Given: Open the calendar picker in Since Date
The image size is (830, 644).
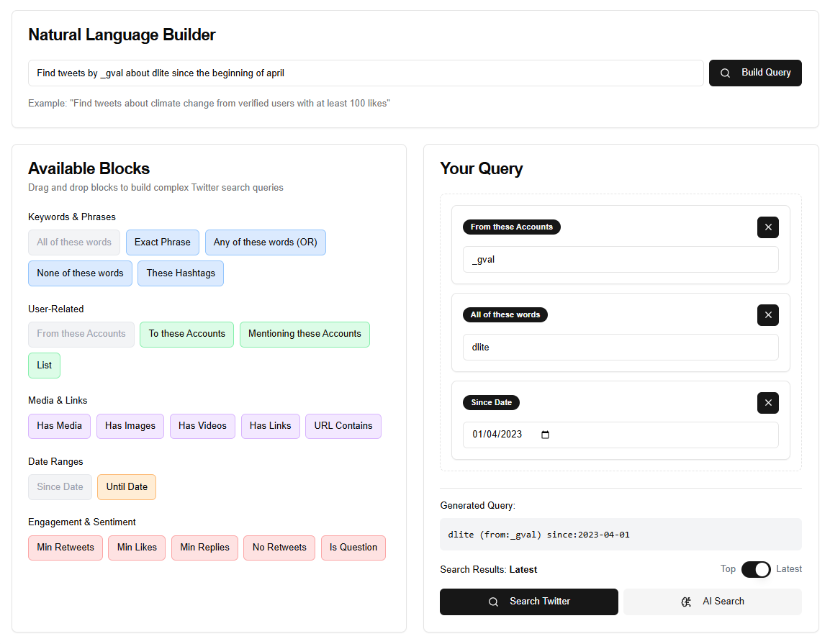Looking at the screenshot, I should click(545, 435).
